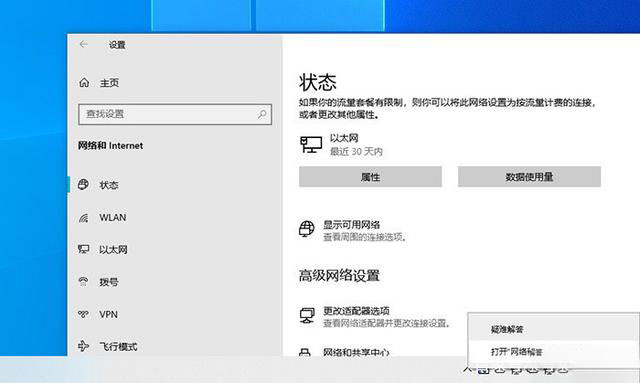The height and width of the screenshot is (383, 640).
Task: Click the 网络和 Internet sidebar heading
Action: tap(111, 146)
